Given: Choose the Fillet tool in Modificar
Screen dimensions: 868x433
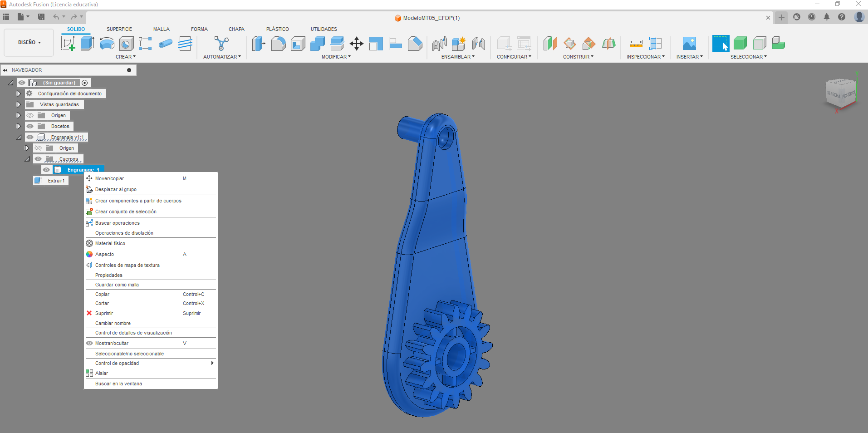Looking at the screenshot, I should (278, 44).
